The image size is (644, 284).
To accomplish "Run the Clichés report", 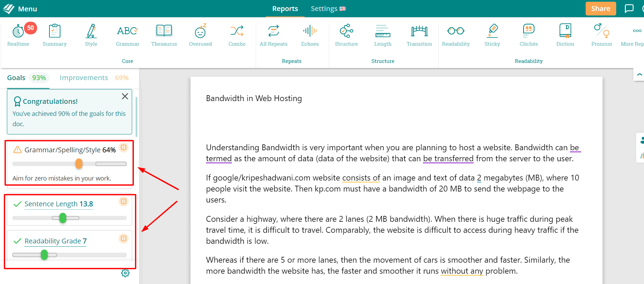I will pyautogui.click(x=529, y=35).
